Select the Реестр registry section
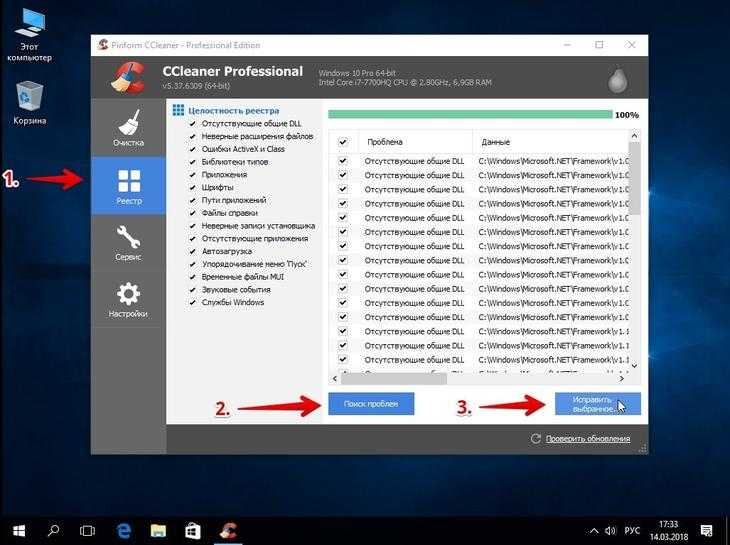This screenshot has width=730, height=545. [128, 186]
